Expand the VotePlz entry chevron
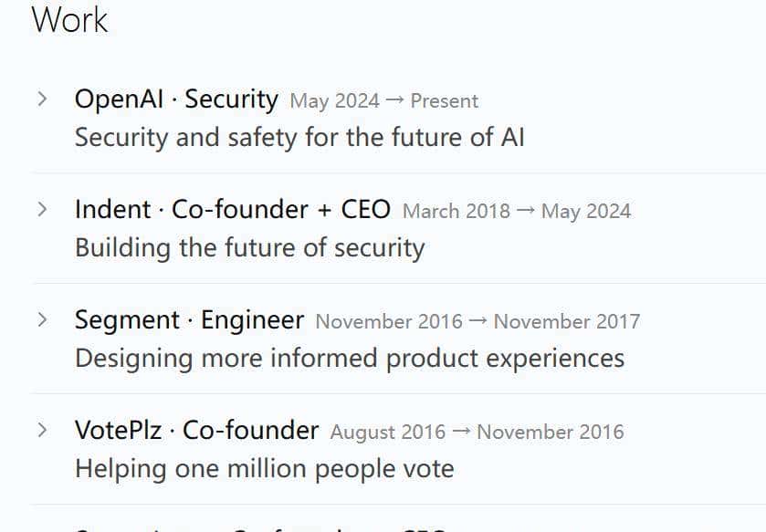This screenshot has height=532, width=766. [42, 430]
